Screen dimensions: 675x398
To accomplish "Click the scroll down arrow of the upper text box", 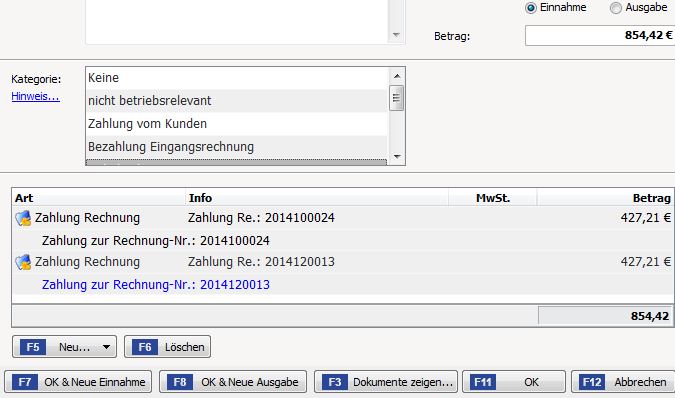I will click(396, 35).
